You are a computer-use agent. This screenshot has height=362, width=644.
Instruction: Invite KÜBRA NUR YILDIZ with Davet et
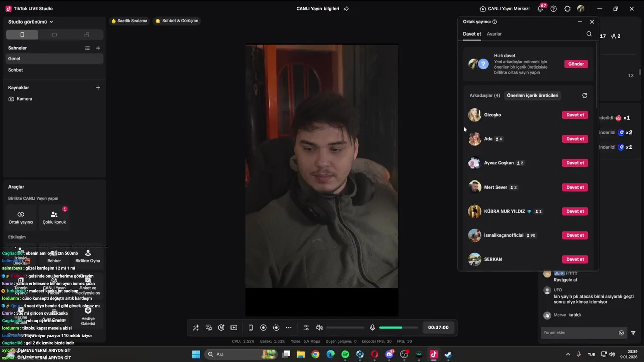point(575,211)
